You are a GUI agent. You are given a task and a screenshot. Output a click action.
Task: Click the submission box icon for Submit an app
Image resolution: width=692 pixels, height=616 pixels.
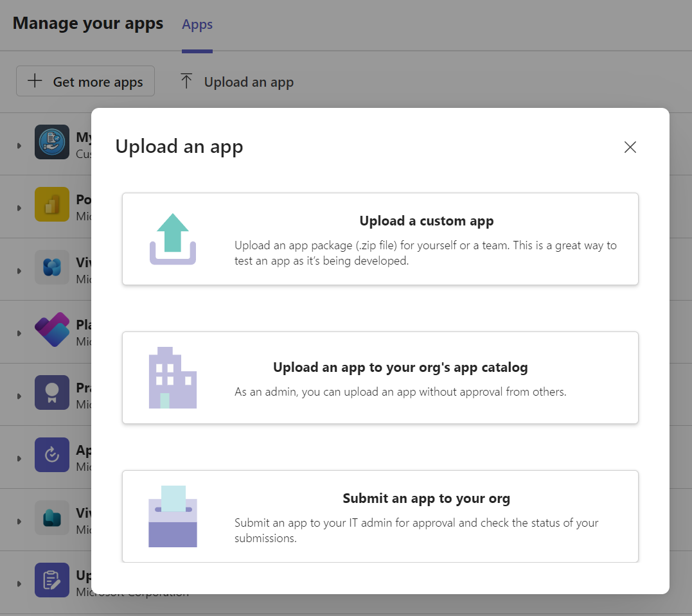pyautogui.click(x=173, y=516)
